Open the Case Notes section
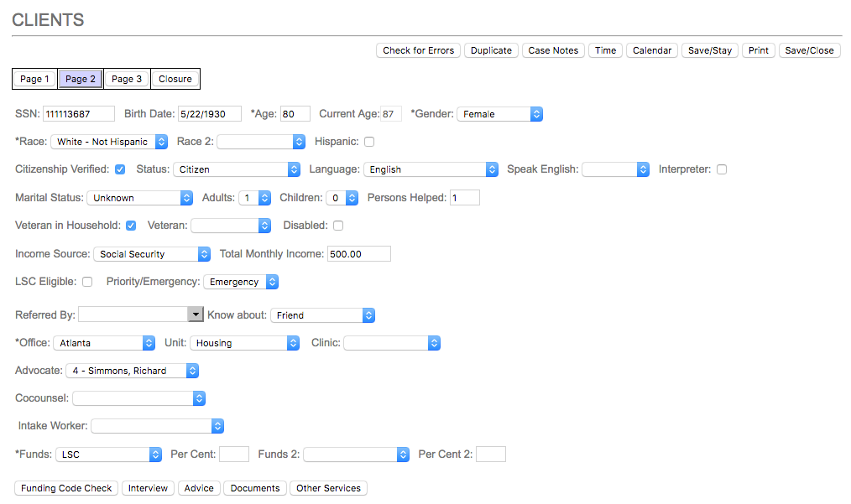This screenshot has height=504, width=851. pos(553,50)
